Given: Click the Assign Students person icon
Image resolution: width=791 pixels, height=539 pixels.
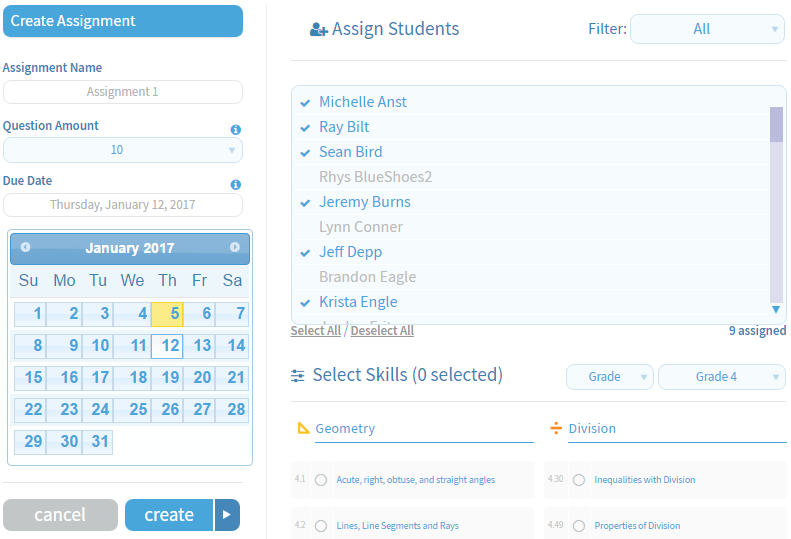Looking at the screenshot, I should point(319,30).
